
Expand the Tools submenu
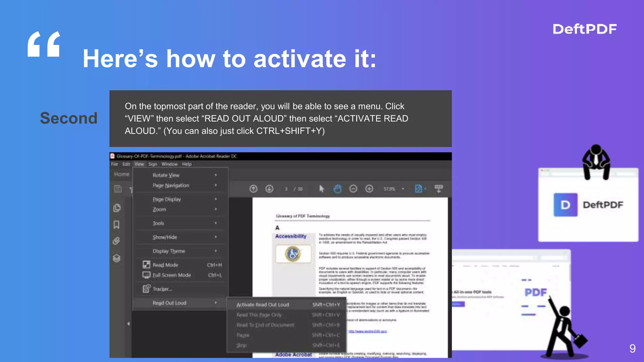point(180,223)
